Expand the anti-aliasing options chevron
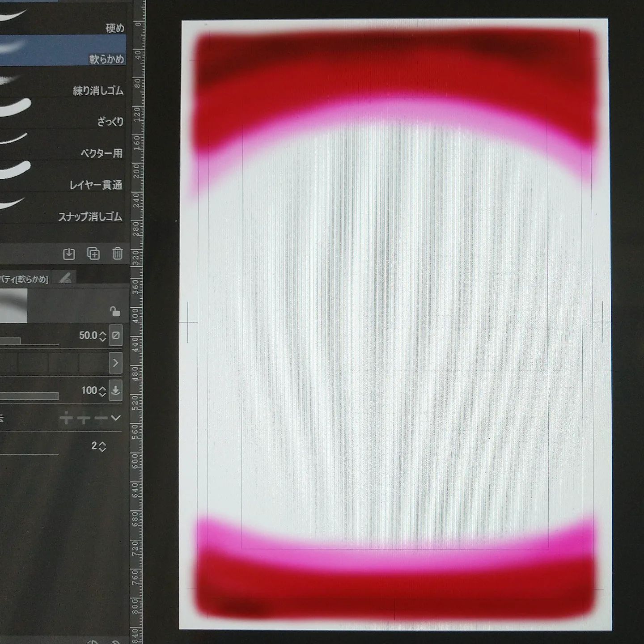The height and width of the screenshot is (644, 644). click(116, 418)
